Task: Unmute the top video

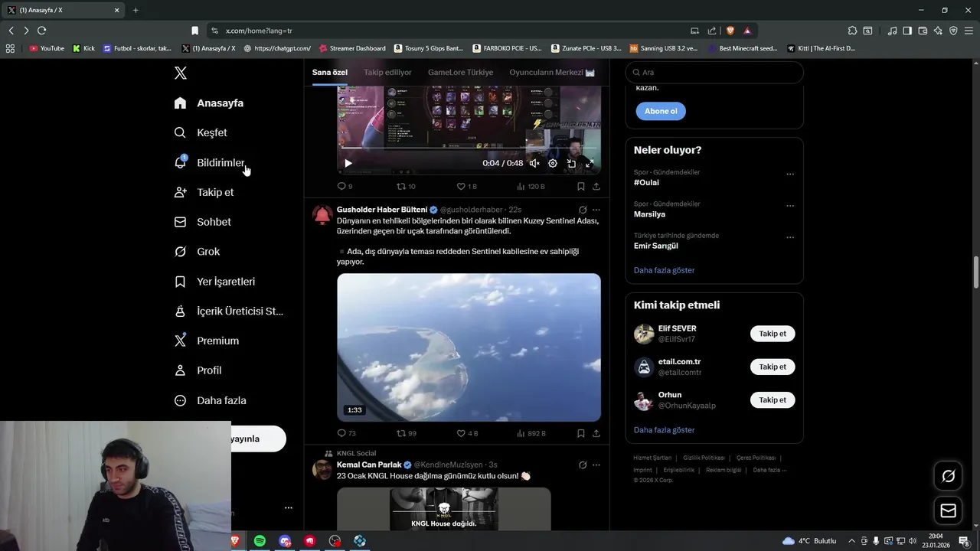Action: pos(534,163)
